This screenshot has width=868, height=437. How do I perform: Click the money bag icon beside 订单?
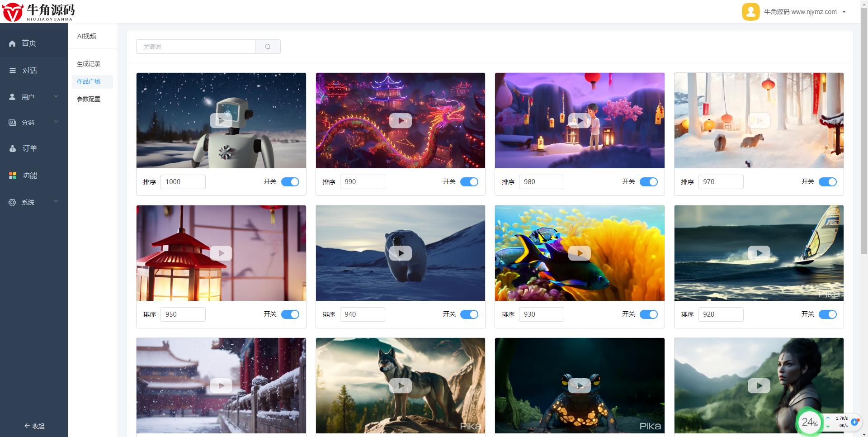[x=13, y=148]
